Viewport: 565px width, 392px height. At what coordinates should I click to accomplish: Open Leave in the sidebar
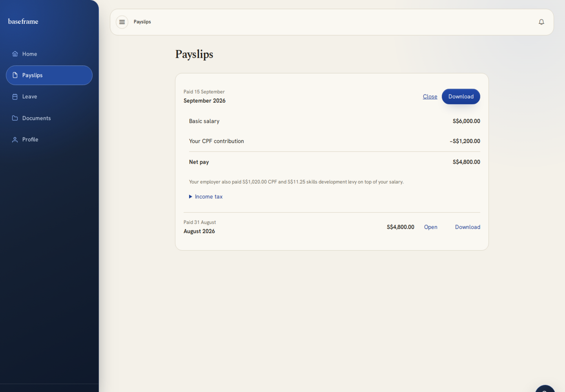click(49, 96)
